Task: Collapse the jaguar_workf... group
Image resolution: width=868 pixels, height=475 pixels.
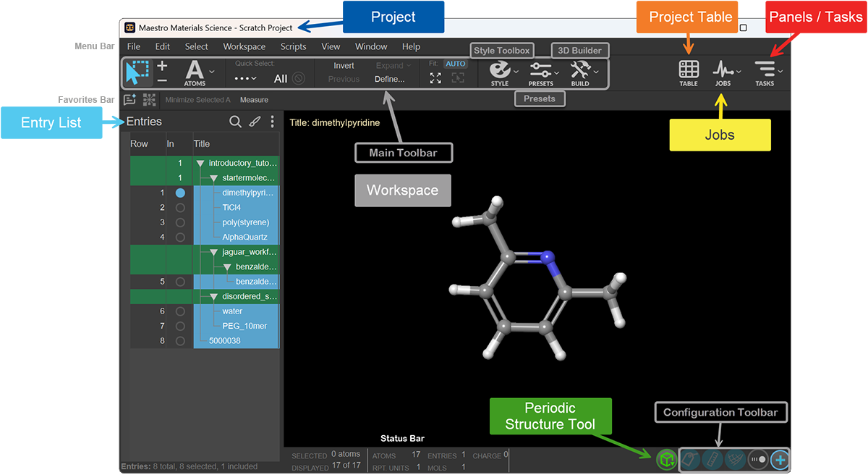Action: [214, 253]
